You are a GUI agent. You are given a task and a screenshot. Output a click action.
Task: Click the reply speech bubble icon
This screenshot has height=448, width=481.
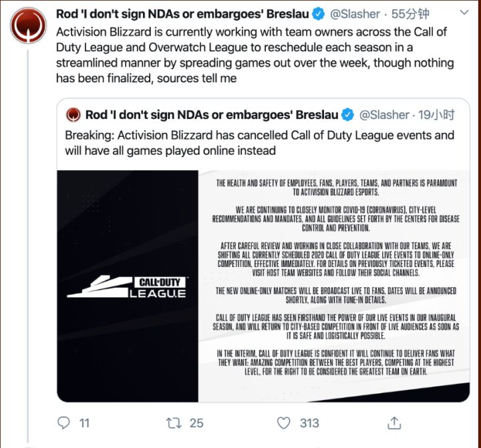64,423
